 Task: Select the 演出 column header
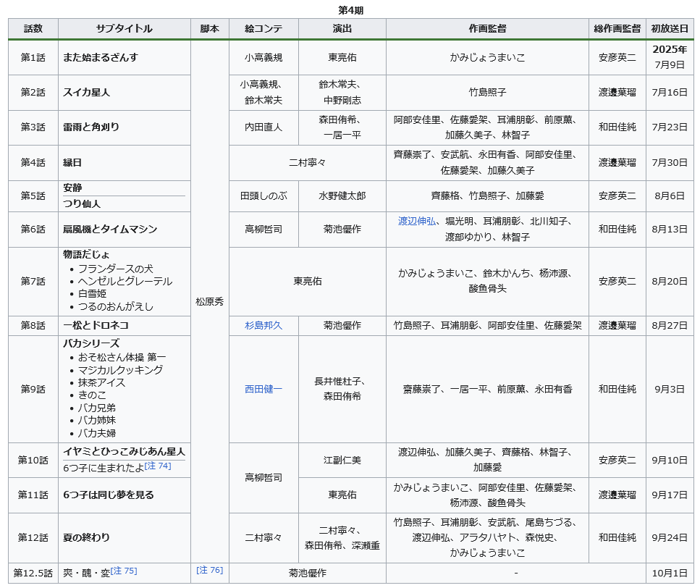click(342, 29)
